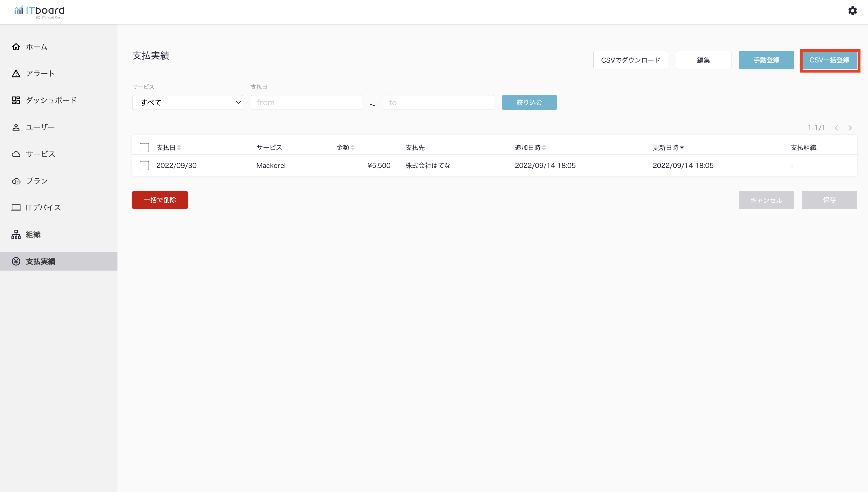The width and height of the screenshot is (868, 492).
Task: Click the dashboard grid icon
Action: tap(16, 100)
